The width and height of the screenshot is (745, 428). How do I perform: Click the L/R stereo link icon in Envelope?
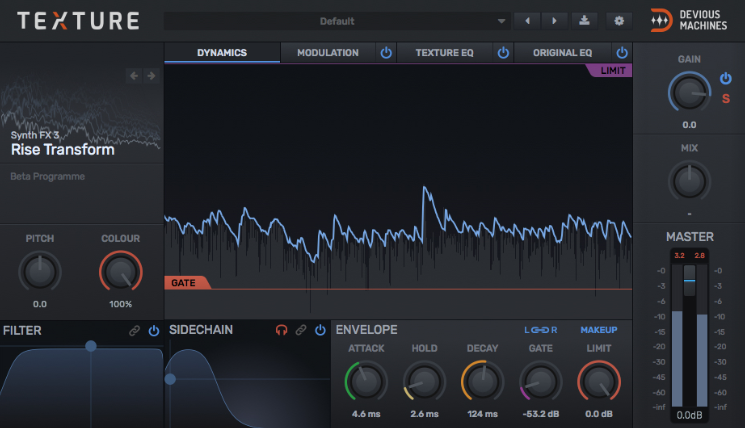(541, 330)
